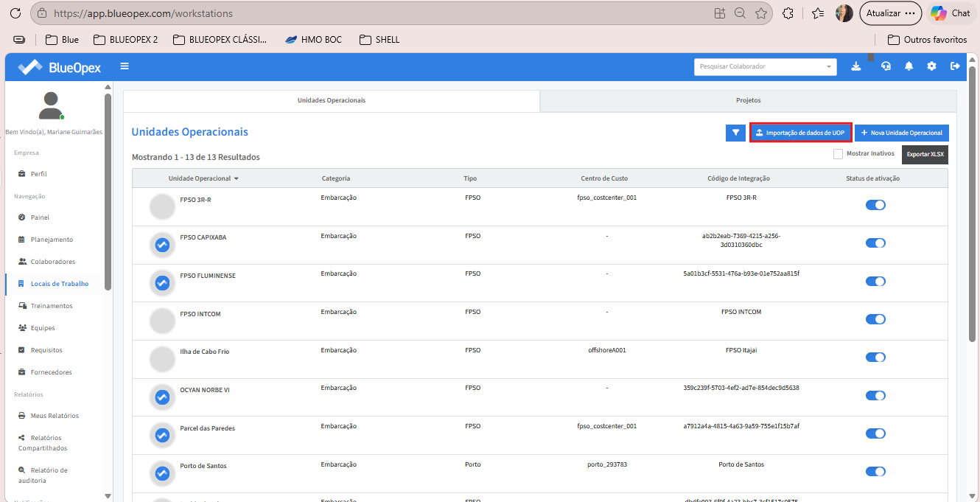Viewport: 980px width, 502px height.
Task: Open the notifications bell
Action: pos(909,66)
